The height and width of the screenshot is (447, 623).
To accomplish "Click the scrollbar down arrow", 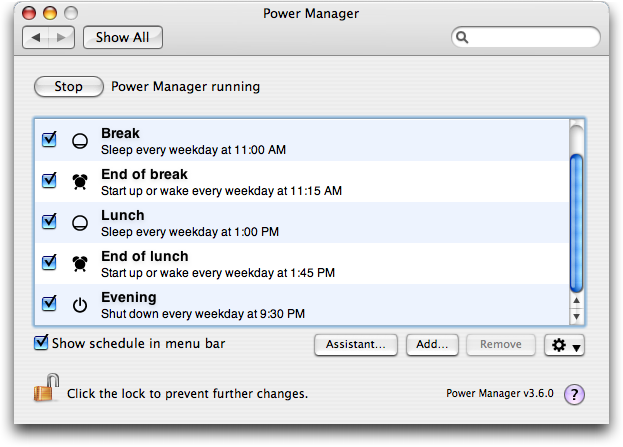I will [x=576, y=317].
